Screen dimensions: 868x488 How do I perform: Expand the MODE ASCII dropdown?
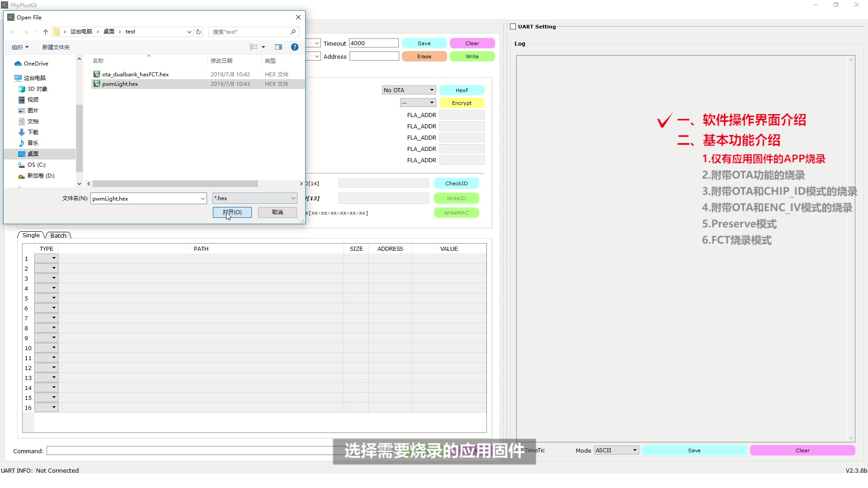[x=634, y=450]
